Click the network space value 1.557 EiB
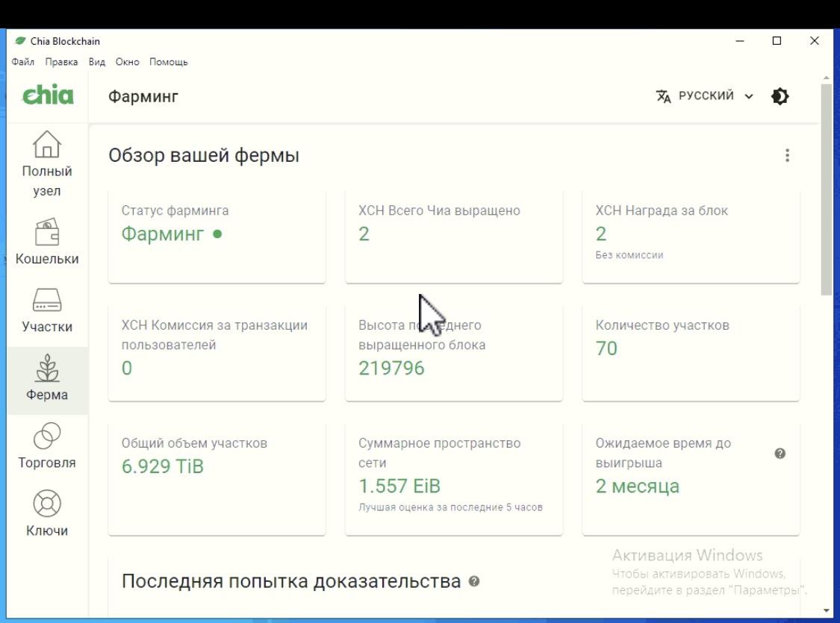Image resolution: width=840 pixels, height=623 pixels. pos(399,486)
